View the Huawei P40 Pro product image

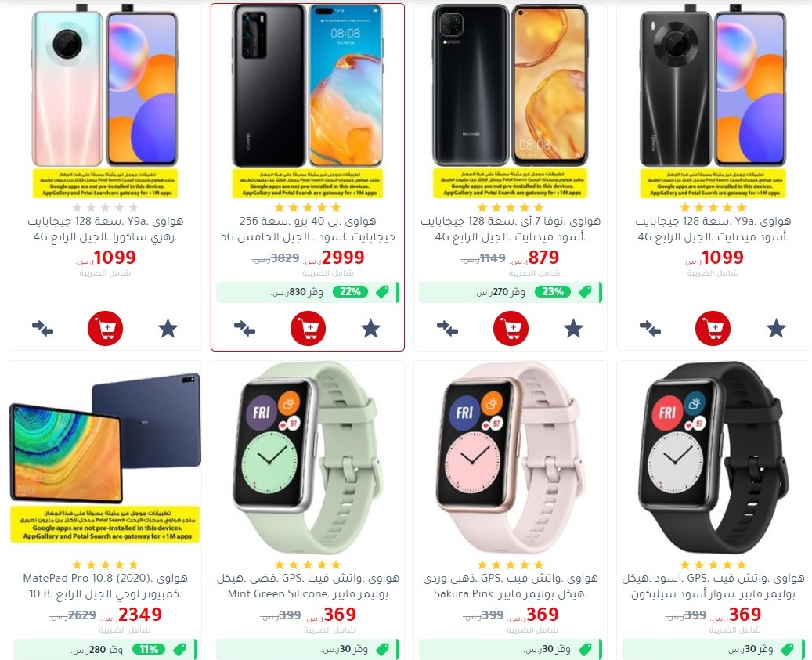[x=308, y=85]
